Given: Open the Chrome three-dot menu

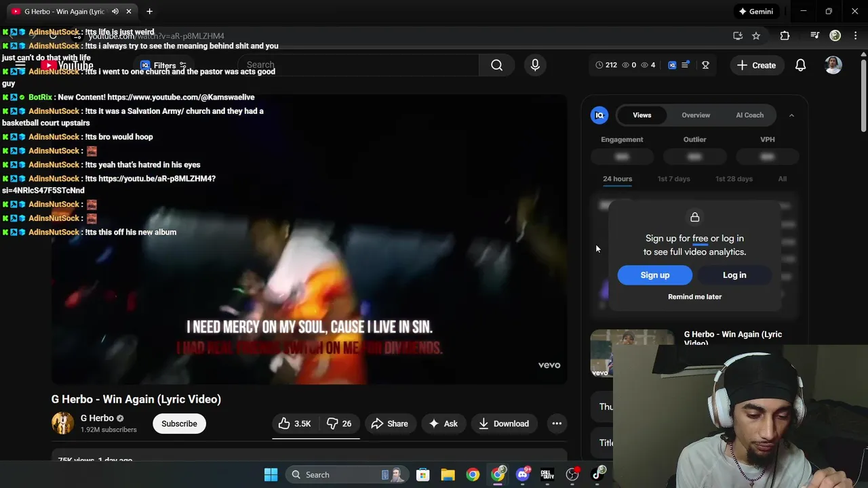Looking at the screenshot, I should [855, 36].
